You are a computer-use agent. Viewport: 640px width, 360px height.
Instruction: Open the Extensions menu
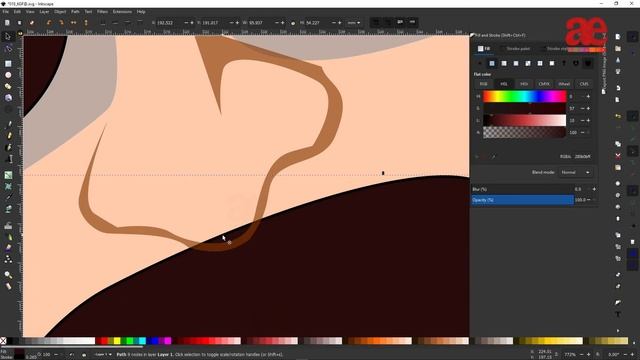click(x=122, y=12)
